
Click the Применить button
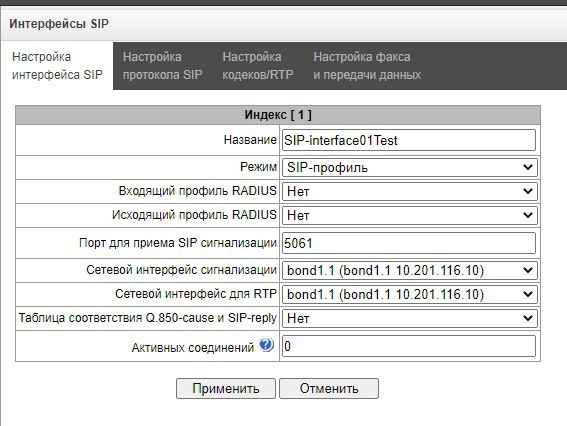coord(226,388)
